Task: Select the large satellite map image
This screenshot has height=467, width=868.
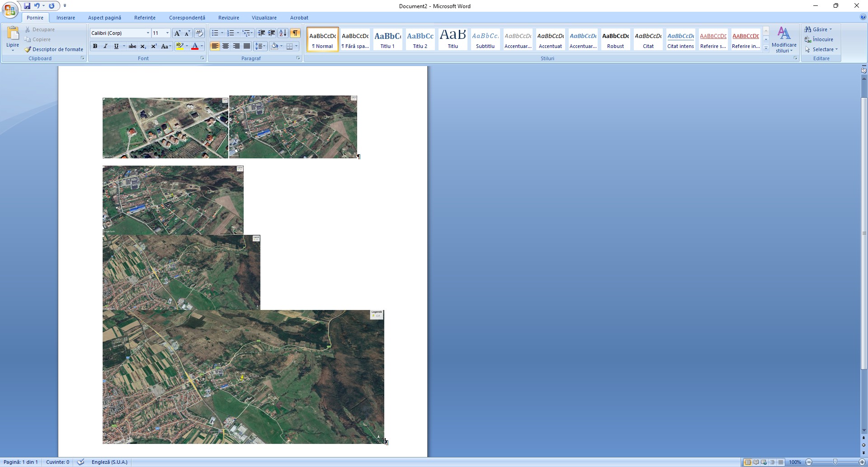Action: [243, 376]
